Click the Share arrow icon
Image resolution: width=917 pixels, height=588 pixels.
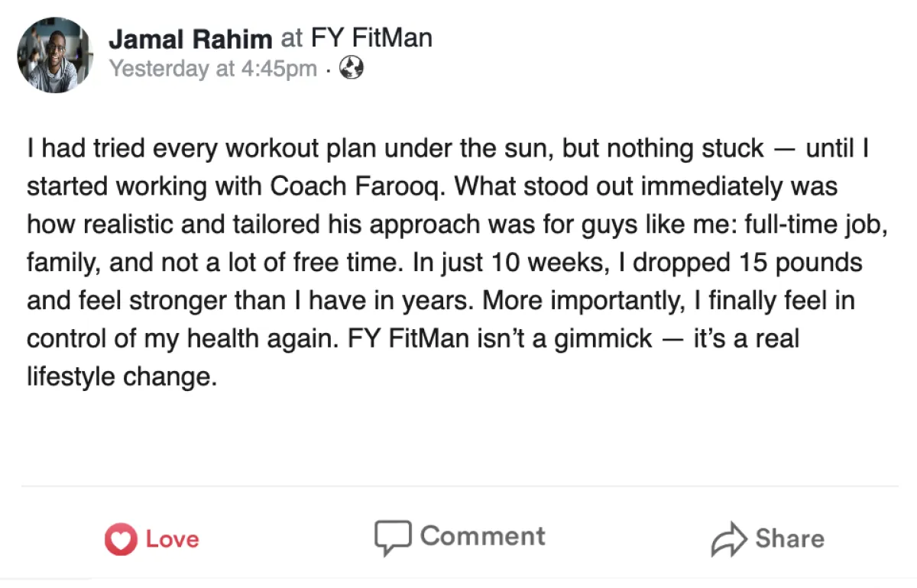click(x=727, y=539)
